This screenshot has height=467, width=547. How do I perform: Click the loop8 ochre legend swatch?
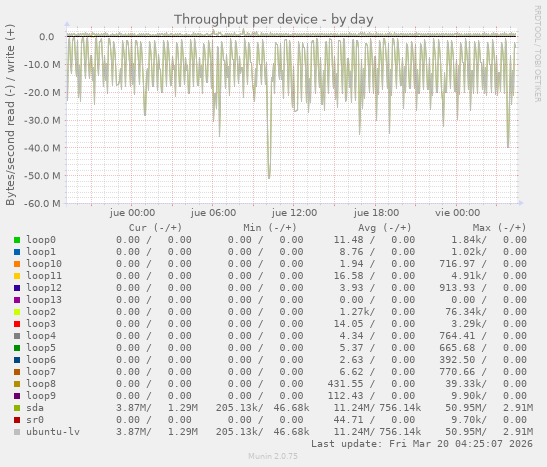[17, 384]
